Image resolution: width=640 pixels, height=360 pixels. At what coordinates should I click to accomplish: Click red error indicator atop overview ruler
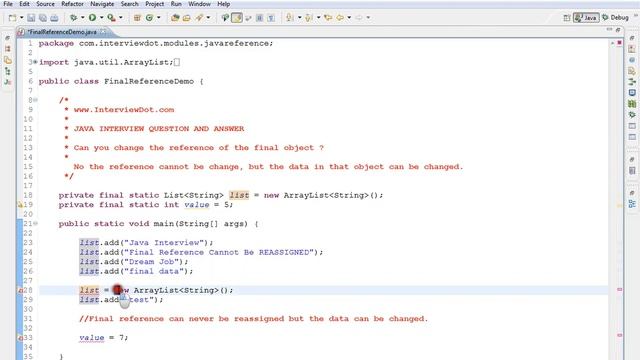pyautogui.click(x=620, y=42)
